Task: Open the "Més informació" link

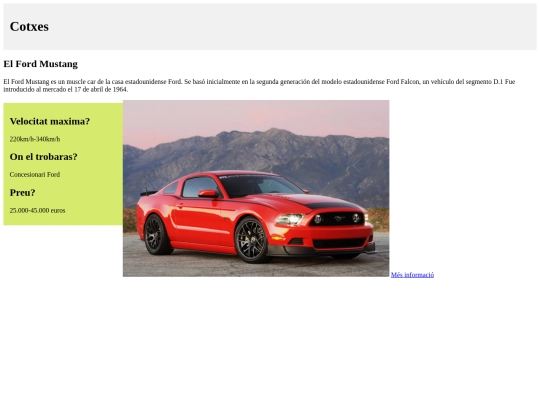Action: point(412,275)
